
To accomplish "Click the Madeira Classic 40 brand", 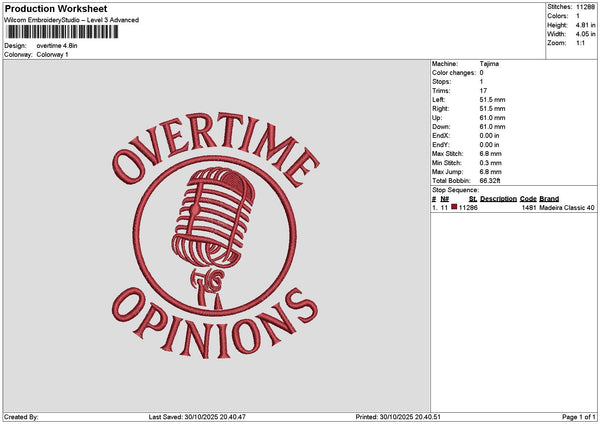I will click(x=567, y=208).
